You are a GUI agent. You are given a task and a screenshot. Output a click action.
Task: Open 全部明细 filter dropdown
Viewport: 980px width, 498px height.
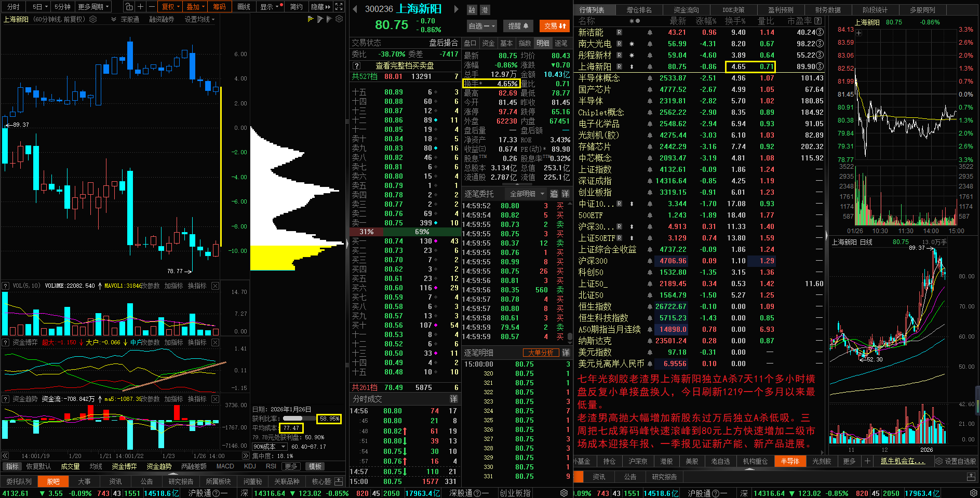click(527, 194)
